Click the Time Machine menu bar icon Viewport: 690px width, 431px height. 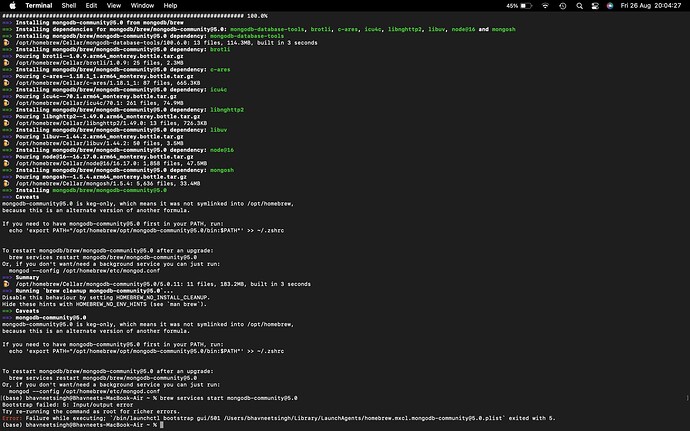[x=564, y=5]
